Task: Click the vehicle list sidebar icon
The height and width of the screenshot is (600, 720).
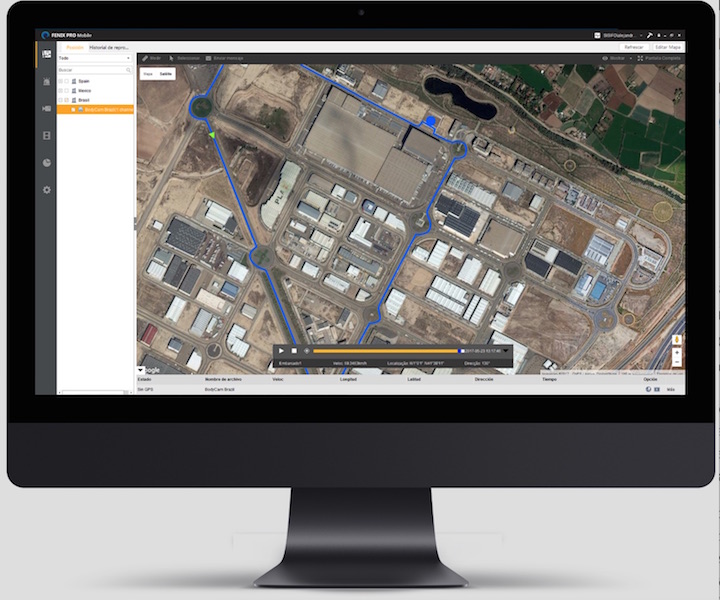Action: tap(46, 81)
